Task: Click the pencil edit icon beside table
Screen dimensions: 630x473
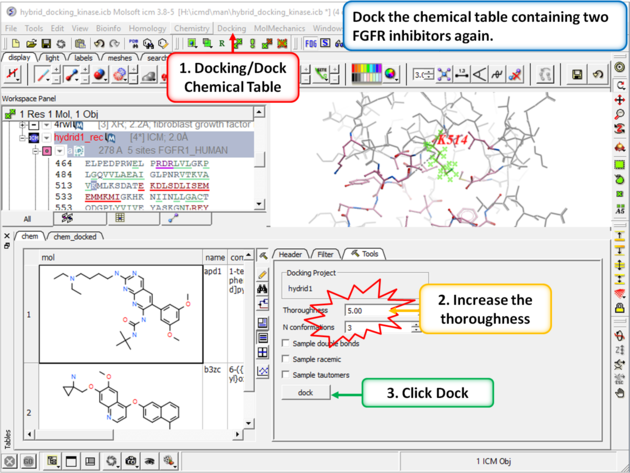Action: (263, 273)
